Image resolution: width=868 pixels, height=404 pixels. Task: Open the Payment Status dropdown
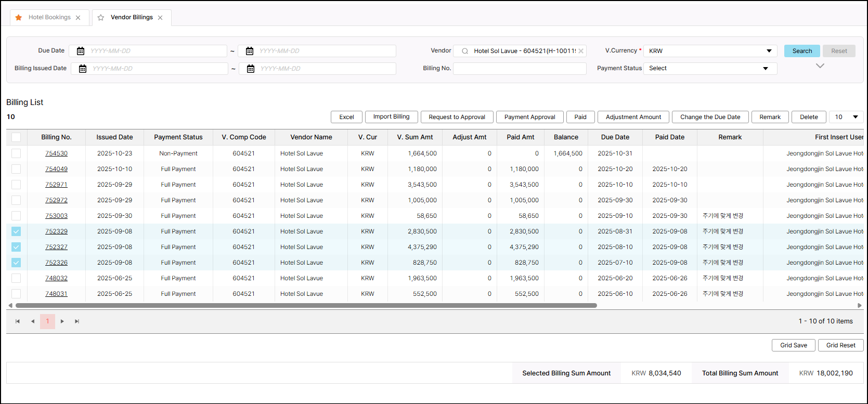(x=710, y=69)
